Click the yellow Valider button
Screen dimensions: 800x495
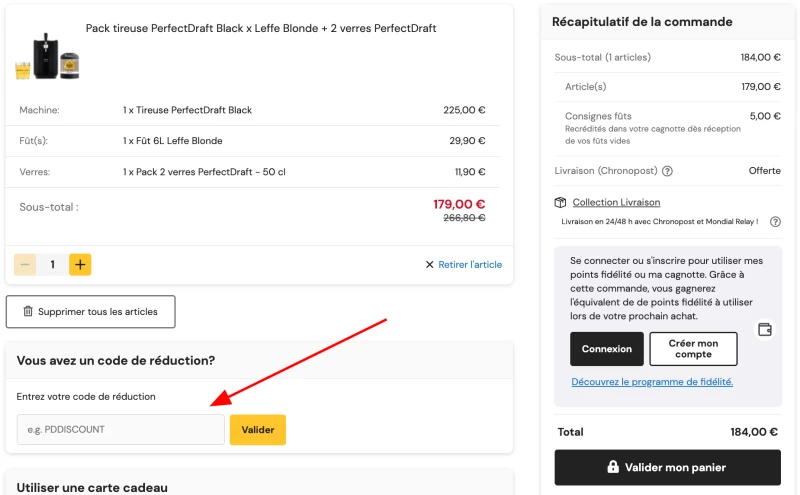click(258, 430)
